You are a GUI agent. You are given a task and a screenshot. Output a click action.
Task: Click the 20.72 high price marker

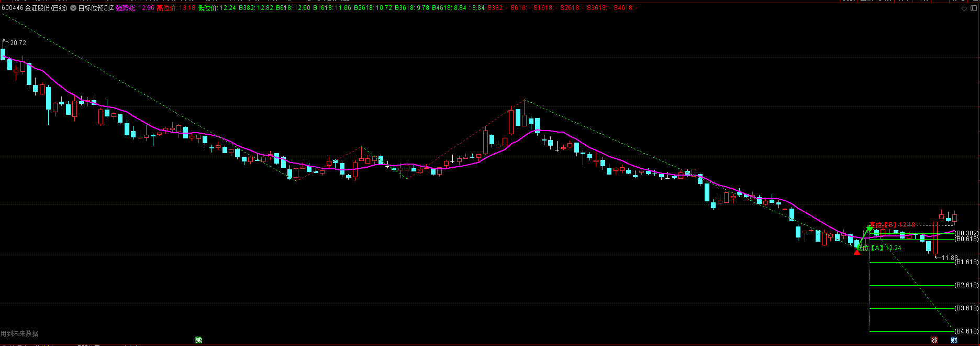coord(18,43)
